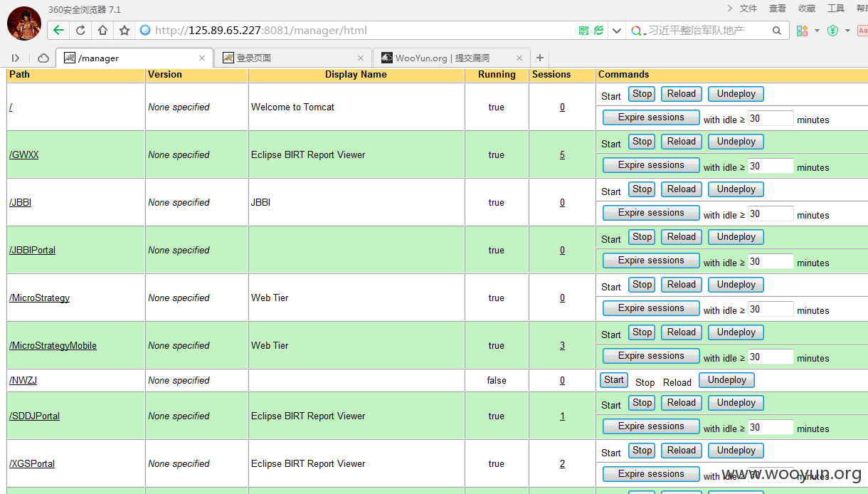Bookmark this page with the star icon
The width and height of the screenshot is (868, 494).
125,30
